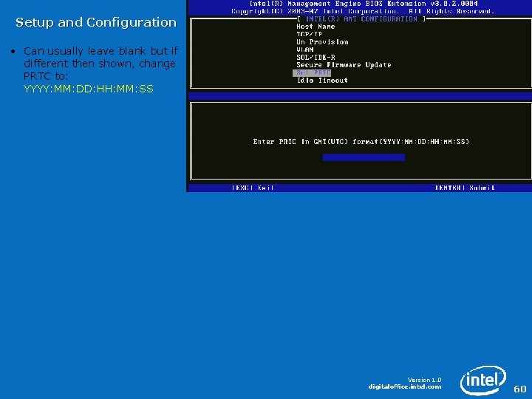Select the VLAN menu entry
The image size is (532, 399).
(305, 50)
